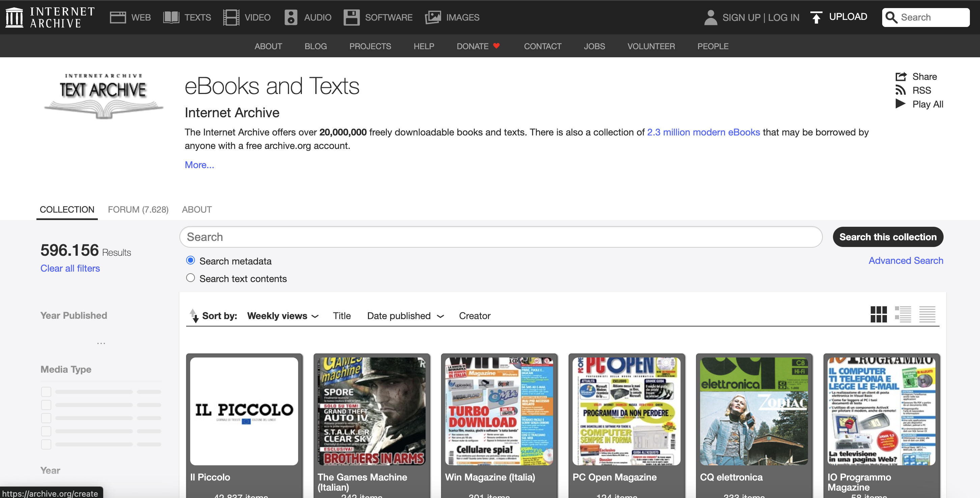Click the magnifier icon in top search

pos(891,17)
